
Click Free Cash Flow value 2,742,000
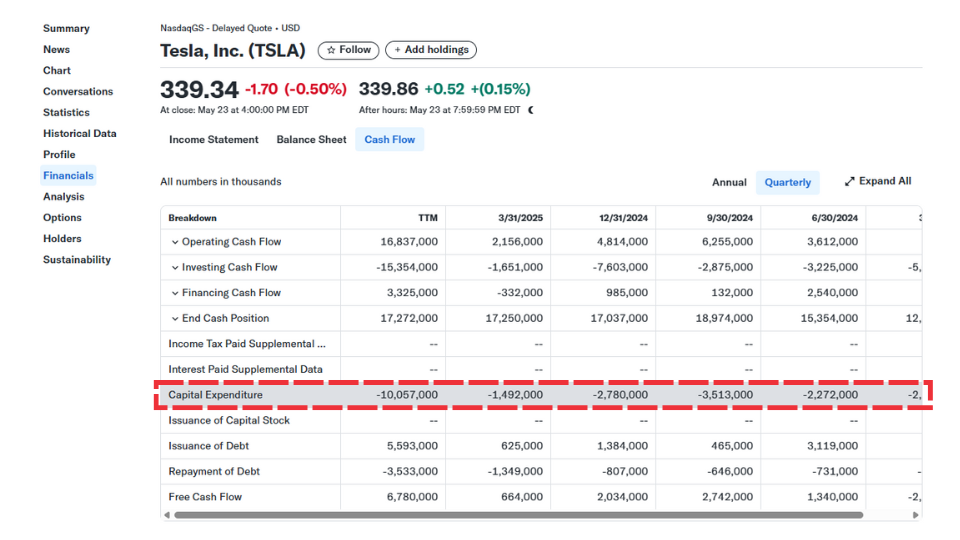point(727,497)
